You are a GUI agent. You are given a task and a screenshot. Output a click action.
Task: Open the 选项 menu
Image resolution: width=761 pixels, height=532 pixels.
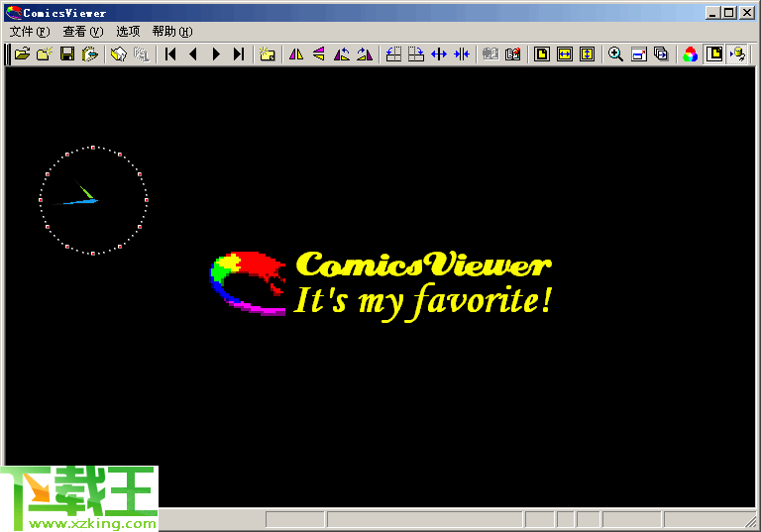128,32
